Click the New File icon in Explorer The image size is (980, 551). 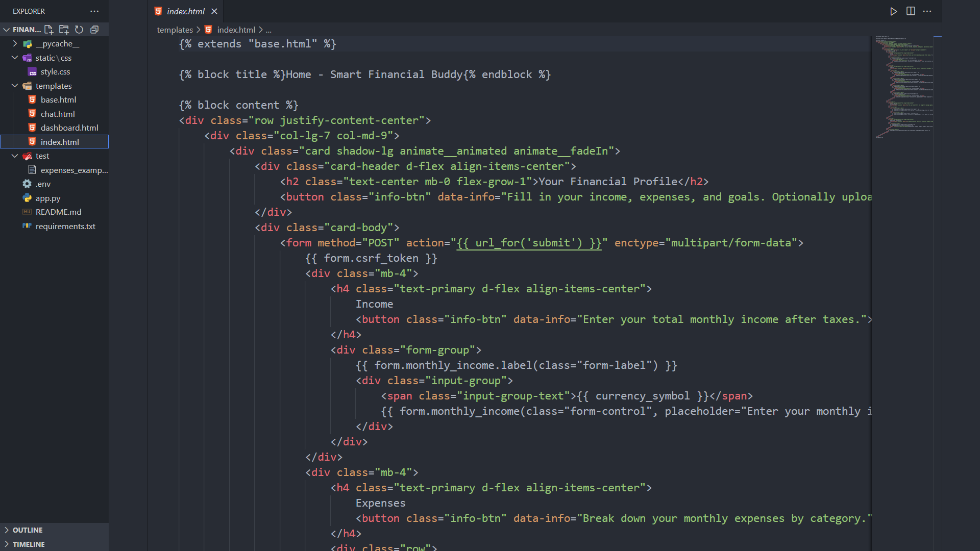click(x=48, y=30)
